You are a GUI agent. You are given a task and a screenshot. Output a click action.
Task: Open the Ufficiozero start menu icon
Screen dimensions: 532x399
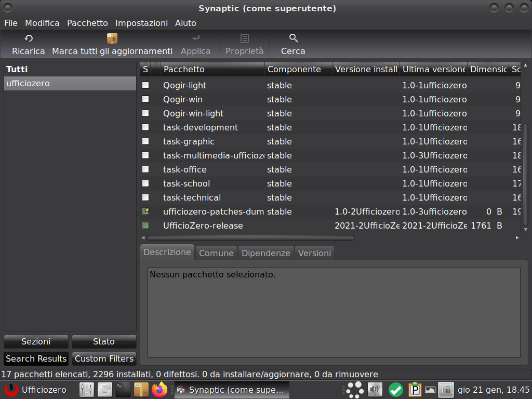point(11,390)
